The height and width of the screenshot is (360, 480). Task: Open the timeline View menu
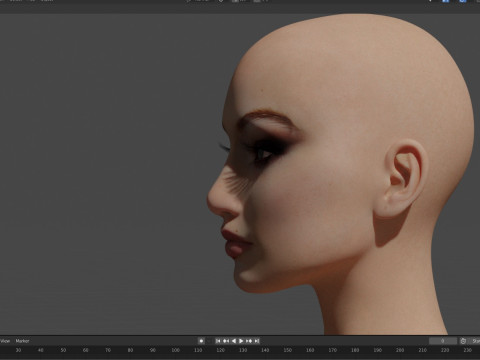(5, 341)
